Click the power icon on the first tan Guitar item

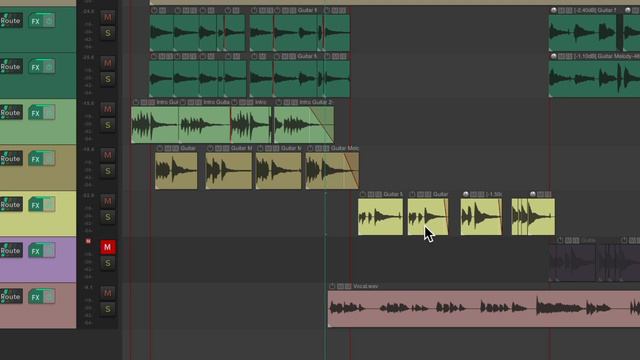160,148
